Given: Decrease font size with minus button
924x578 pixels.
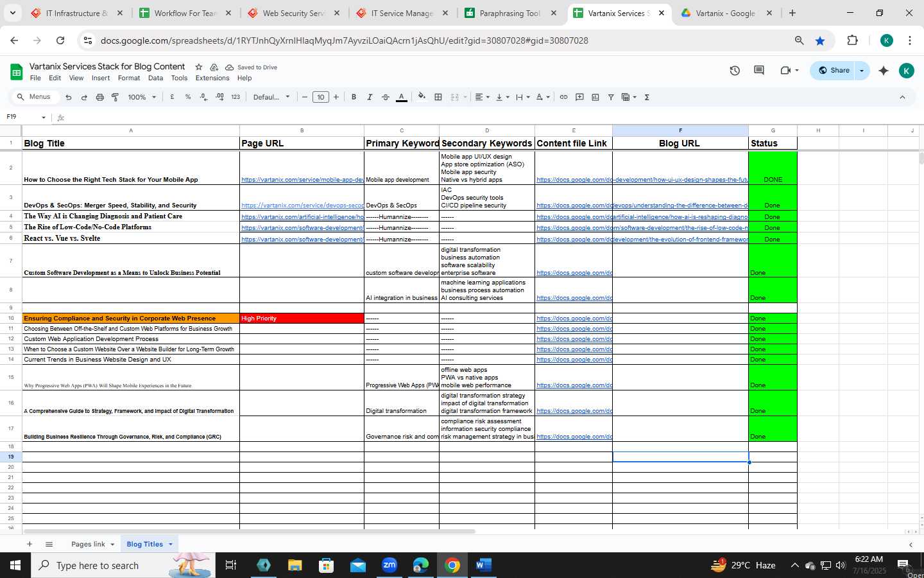Looking at the screenshot, I should [305, 97].
